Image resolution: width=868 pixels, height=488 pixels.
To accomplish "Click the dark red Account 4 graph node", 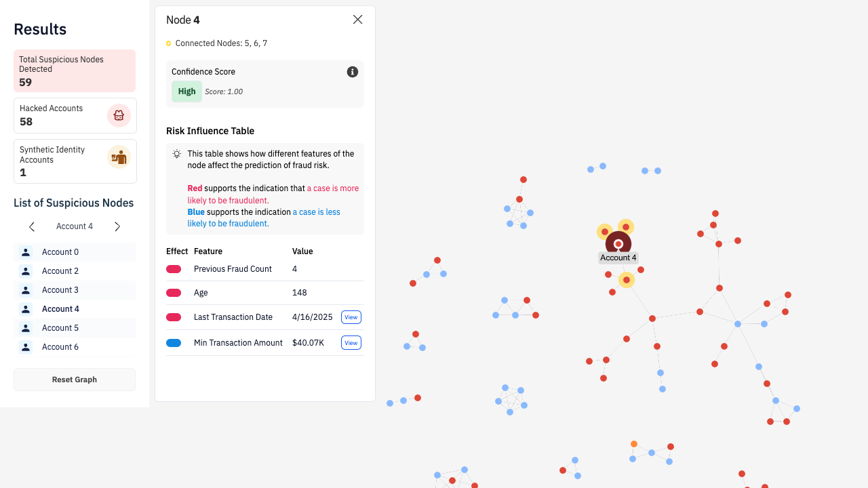I will 618,244.
